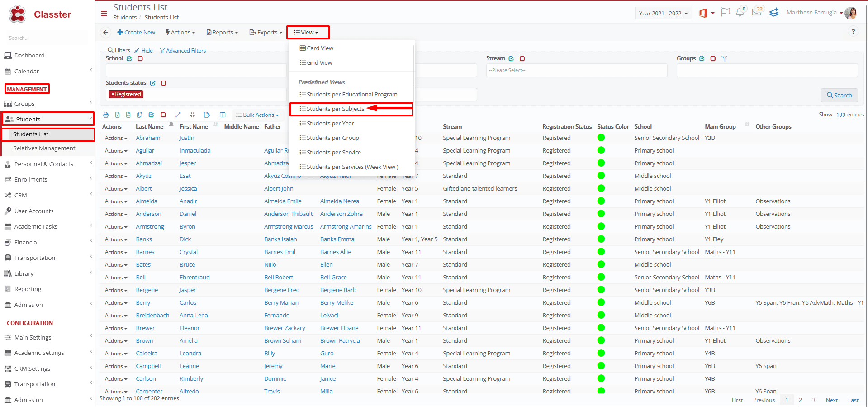Select Card View from View menu
Viewport: 868px width, 407px height.
(x=317, y=48)
